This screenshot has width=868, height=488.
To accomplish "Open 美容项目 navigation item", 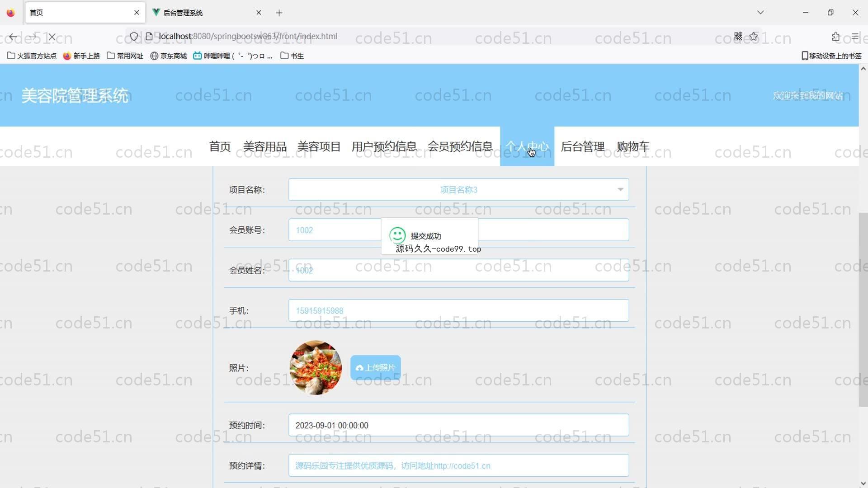I will 319,146.
